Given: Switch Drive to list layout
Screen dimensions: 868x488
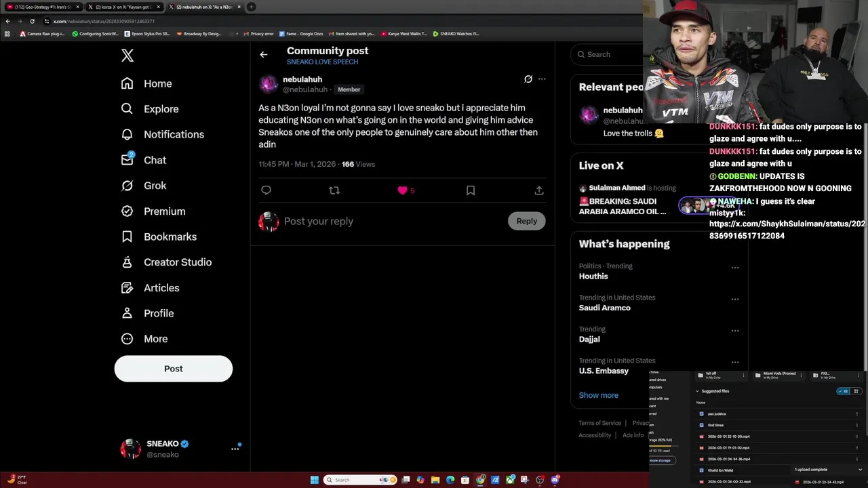Looking at the screenshot, I should point(844,391).
